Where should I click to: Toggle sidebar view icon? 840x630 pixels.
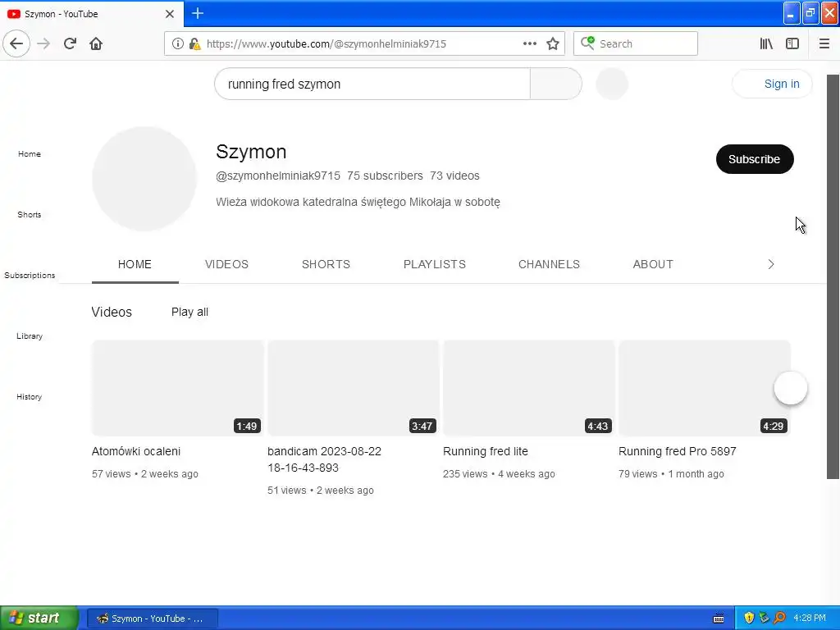tap(792, 44)
